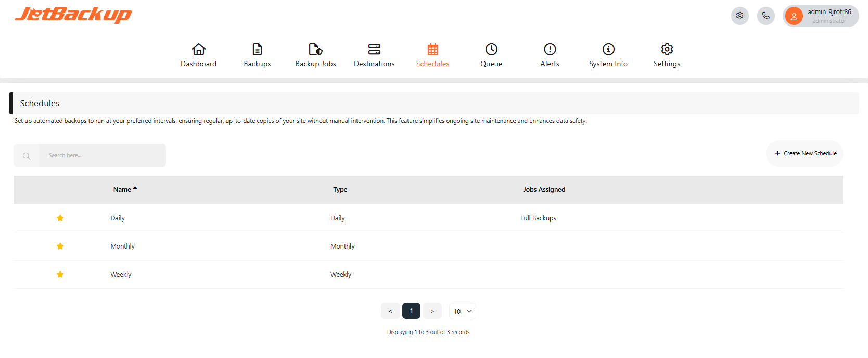Click Create New Schedule button

(x=805, y=153)
